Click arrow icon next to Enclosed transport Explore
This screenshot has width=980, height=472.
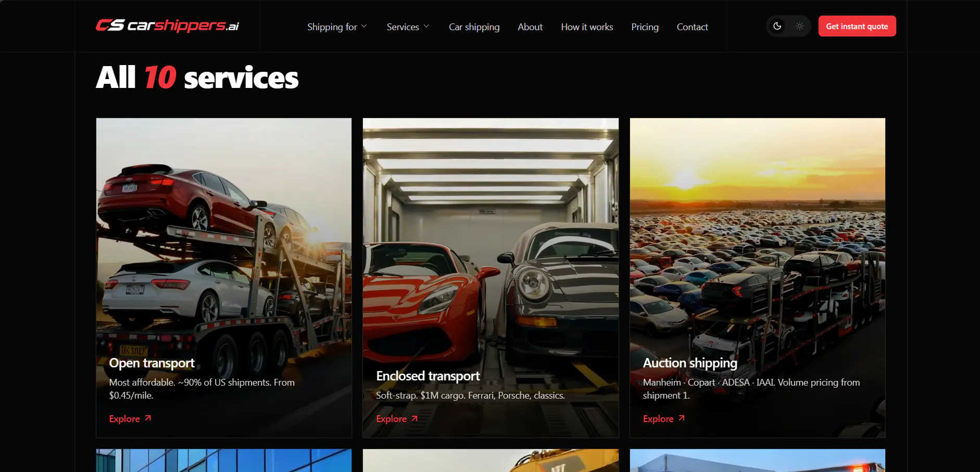pyautogui.click(x=414, y=418)
